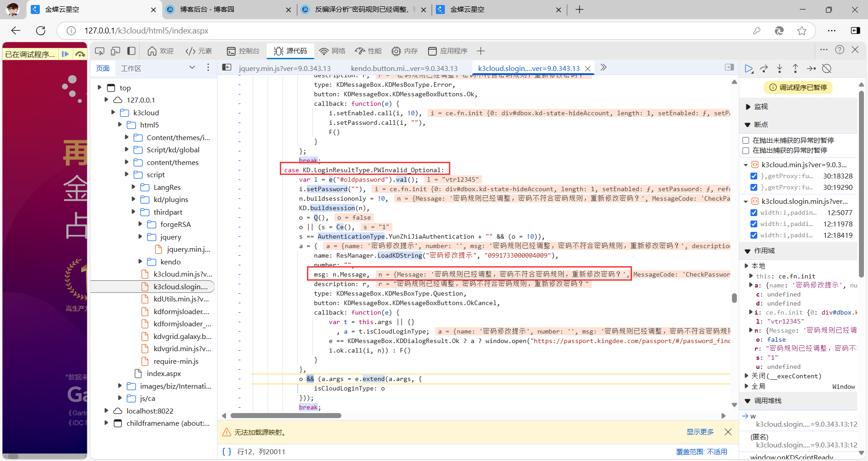Image resolution: width=868 pixels, height=461 pixels.
Task: Switch to the Console tab
Action: [243, 51]
